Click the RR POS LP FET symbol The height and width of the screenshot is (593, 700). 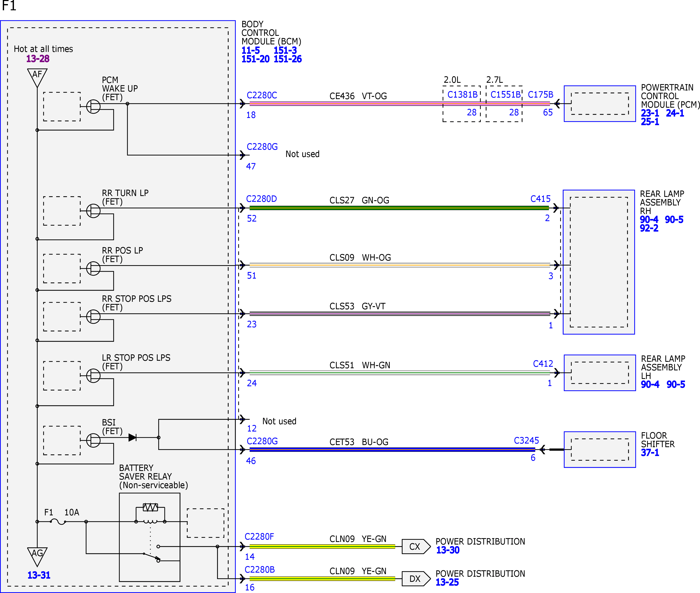click(x=93, y=268)
